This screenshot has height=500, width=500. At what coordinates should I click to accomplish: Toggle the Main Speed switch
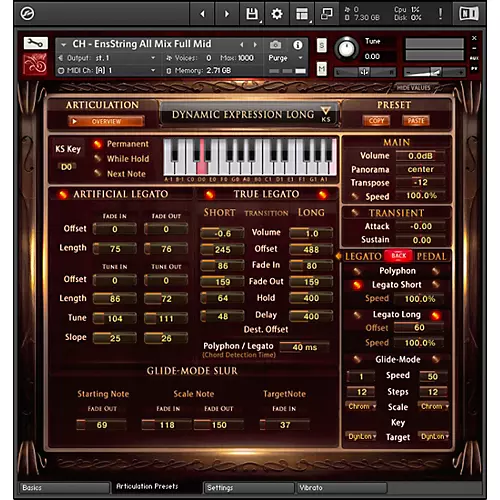tap(355, 196)
